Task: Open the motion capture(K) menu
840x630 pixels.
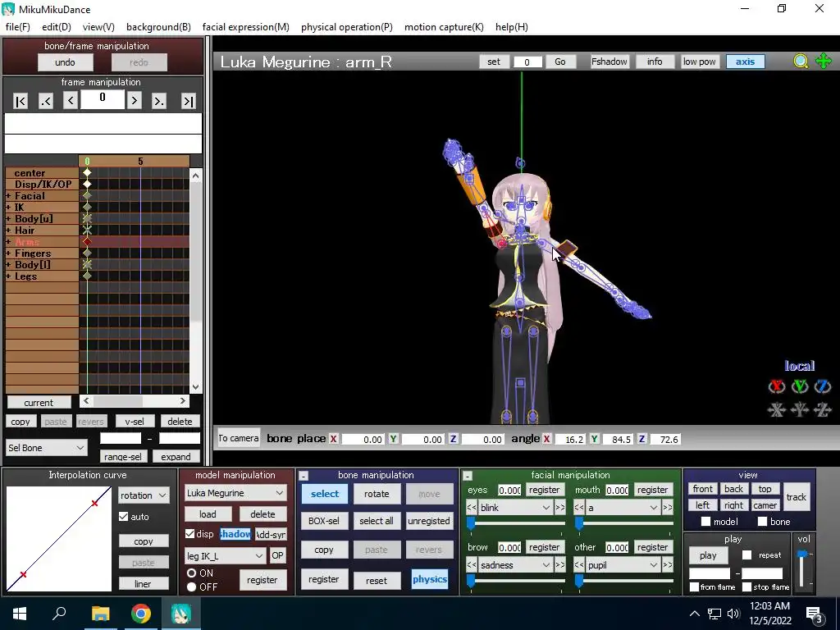Action: click(444, 27)
